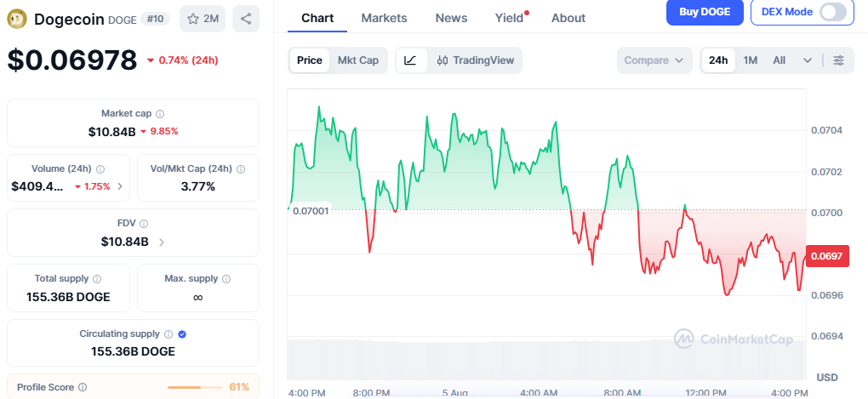
Task: Click the 0.0704 y-axis label
Action: (826, 131)
